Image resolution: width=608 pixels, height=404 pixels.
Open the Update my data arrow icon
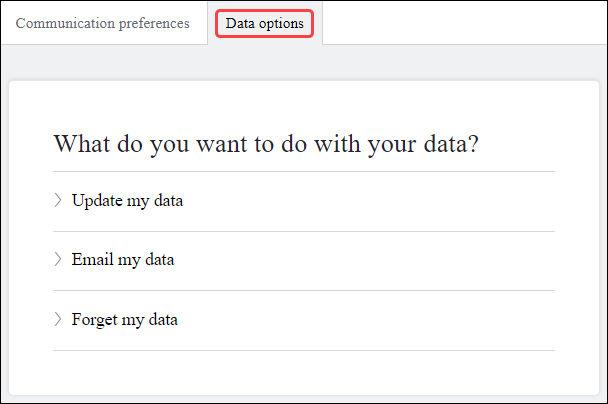[58, 200]
